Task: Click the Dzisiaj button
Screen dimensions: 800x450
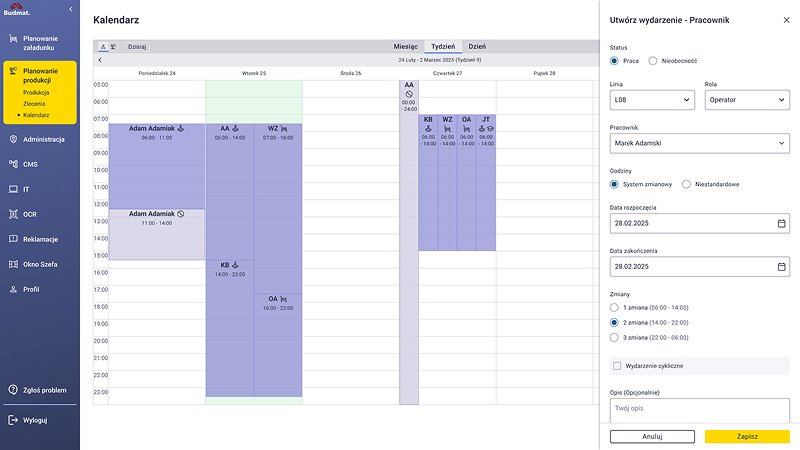Action: 137,46
